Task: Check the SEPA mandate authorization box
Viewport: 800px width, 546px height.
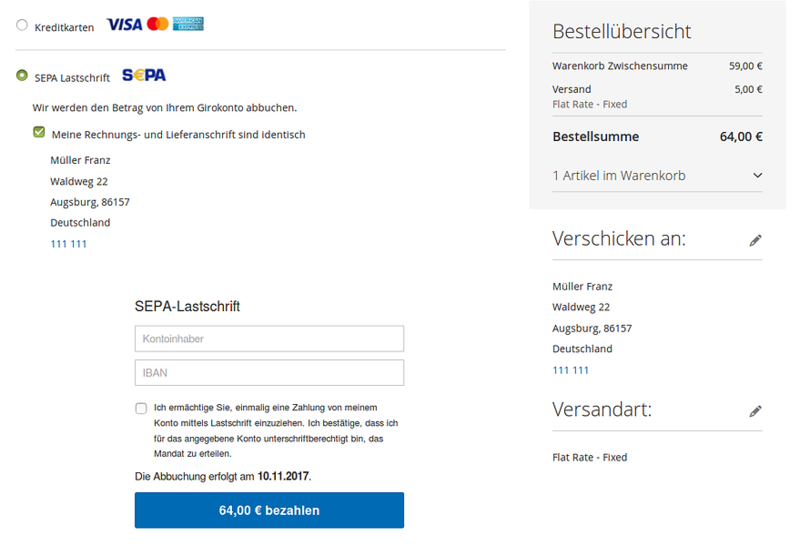Action: (x=141, y=408)
